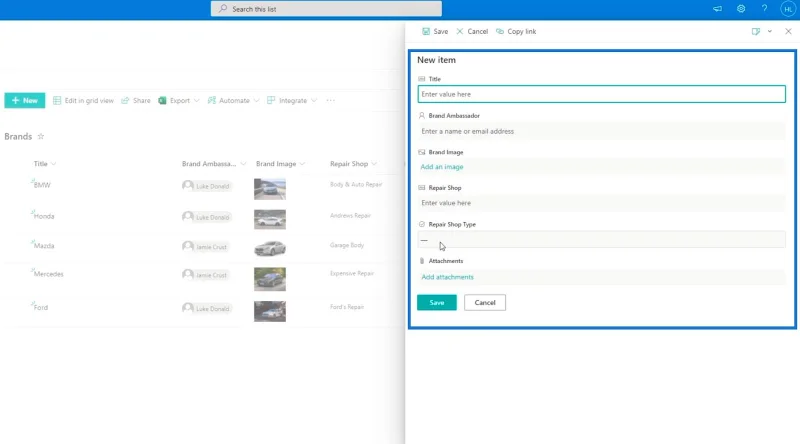The width and height of the screenshot is (800, 444).
Task: Favorite the Brands list with the star
Action: point(41,136)
